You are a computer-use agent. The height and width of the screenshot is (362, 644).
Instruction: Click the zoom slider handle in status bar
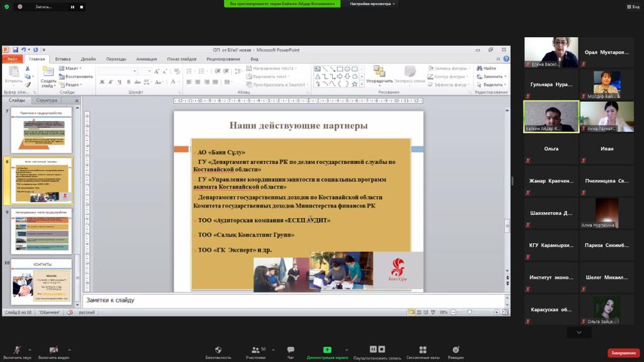[470, 312]
